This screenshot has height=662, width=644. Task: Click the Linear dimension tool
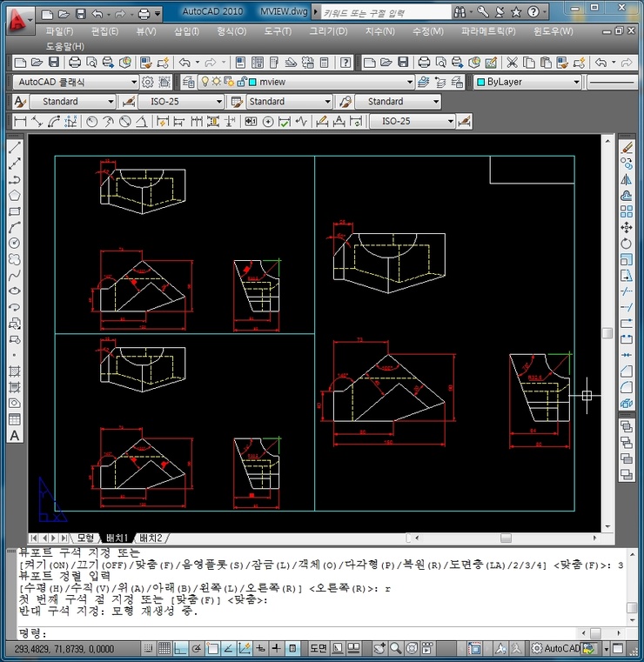(x=20, y=122)
